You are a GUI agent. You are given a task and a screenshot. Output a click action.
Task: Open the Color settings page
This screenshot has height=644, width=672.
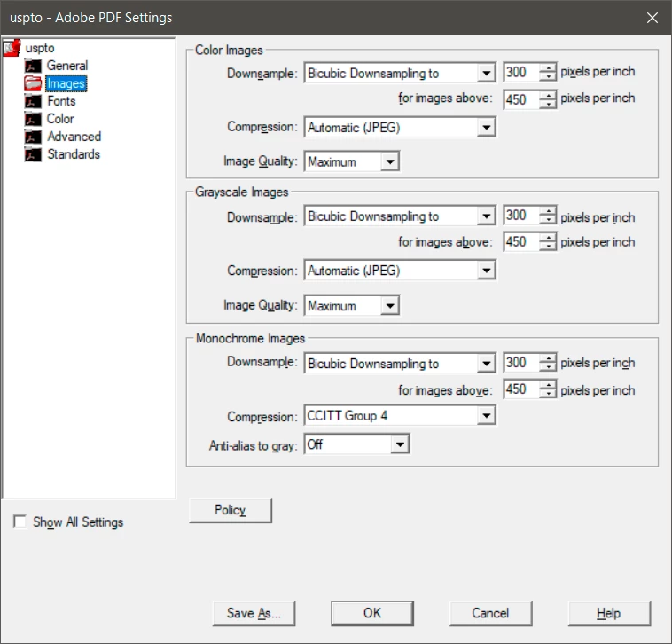(x=60, y=119)
